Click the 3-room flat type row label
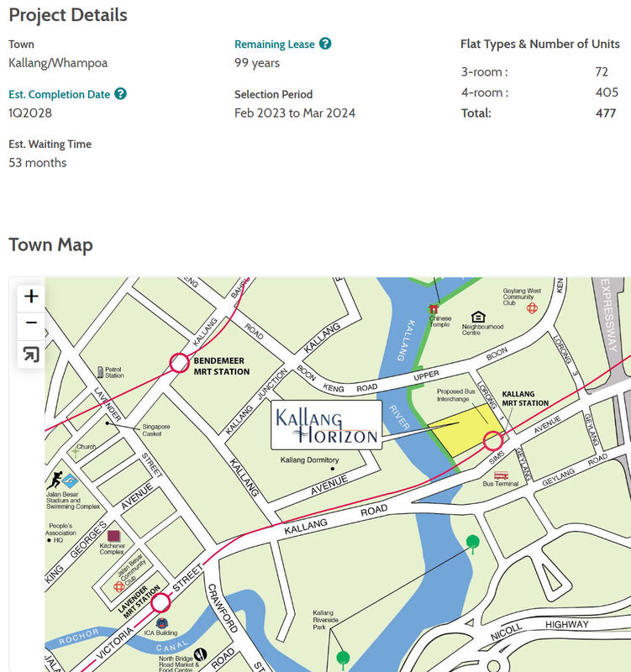The height and width of the screenshot is (672, 631). [x=485, y=72]
